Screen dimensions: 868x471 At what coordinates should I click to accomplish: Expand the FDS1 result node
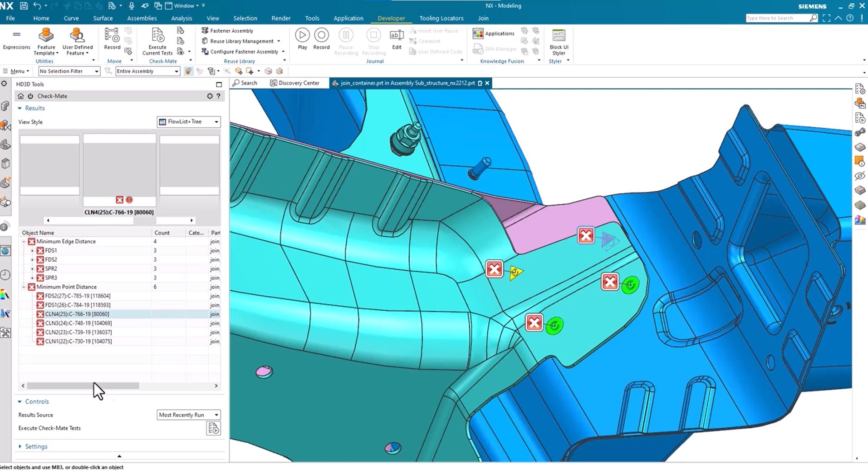point(32,250)
